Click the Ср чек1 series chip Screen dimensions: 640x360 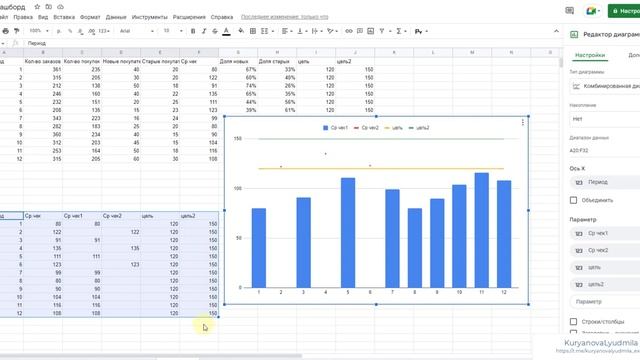tap(604, 233)
